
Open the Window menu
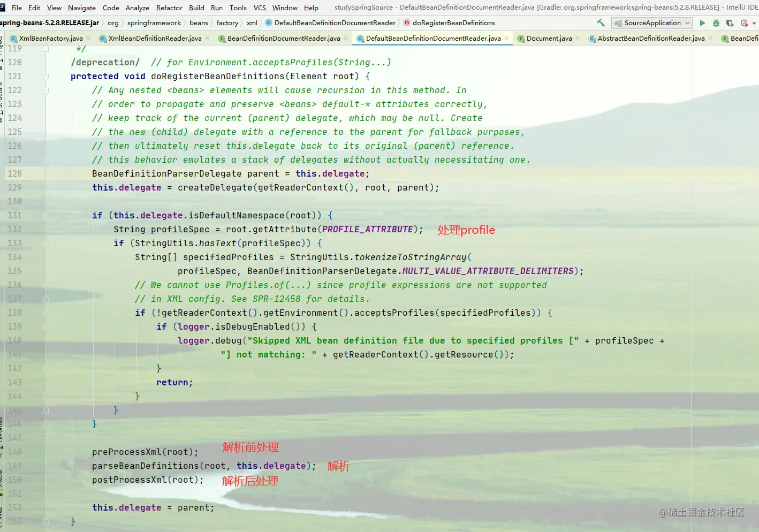point(285,8)
